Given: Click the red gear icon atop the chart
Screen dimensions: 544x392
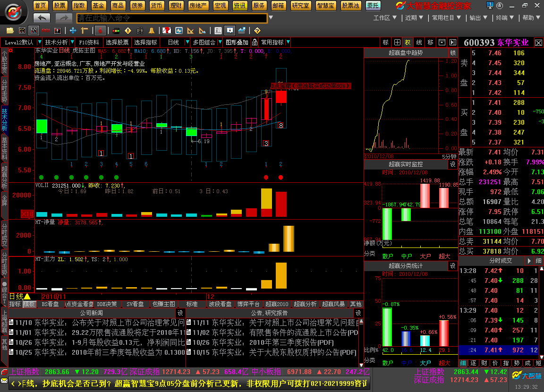Looking at the screenshot, I should pyautogui.click(x=11, y=51).
